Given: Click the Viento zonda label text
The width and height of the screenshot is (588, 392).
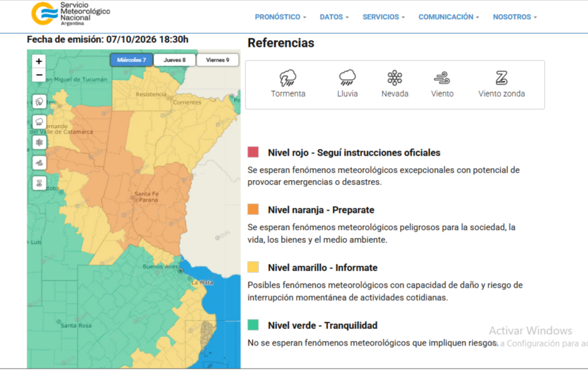Looking at the screenshot, I should click(x=501, y=94).
